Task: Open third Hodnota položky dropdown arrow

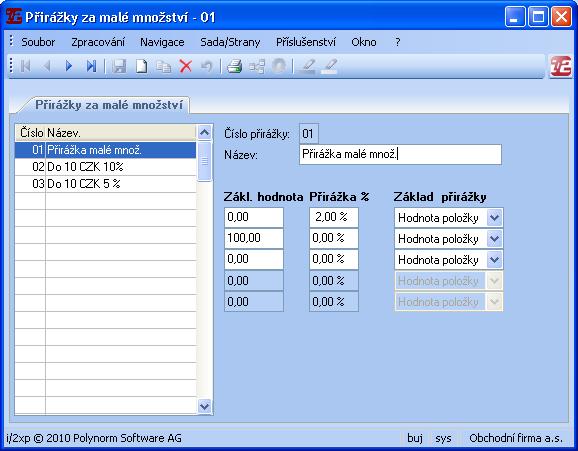Action: (494, 260)
